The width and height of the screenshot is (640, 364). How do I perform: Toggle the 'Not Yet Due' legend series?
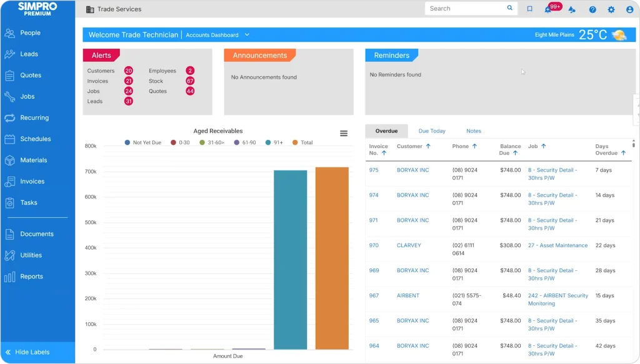click(142, 143)
